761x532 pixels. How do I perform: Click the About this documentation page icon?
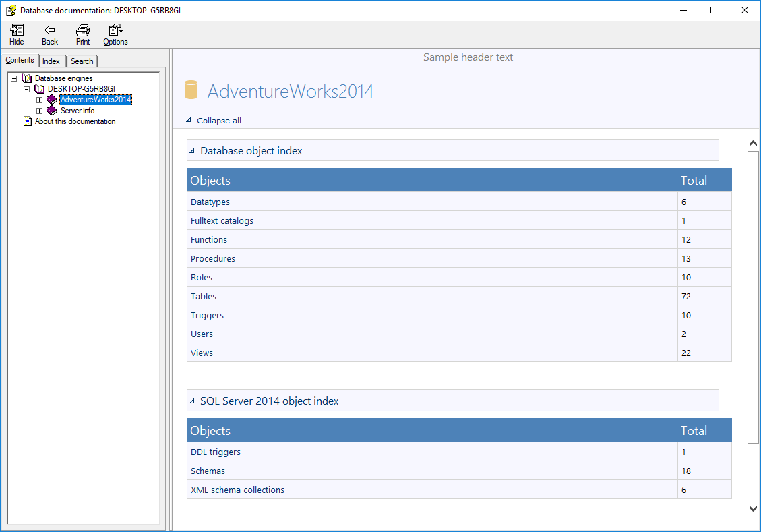pos(27,121)
